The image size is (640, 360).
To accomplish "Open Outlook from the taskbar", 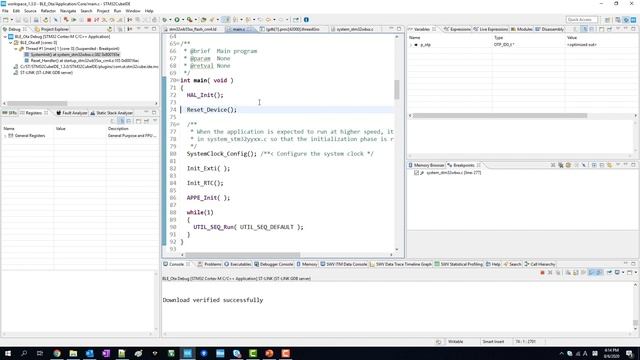I will pyautogui.click(x=89, y=353).
